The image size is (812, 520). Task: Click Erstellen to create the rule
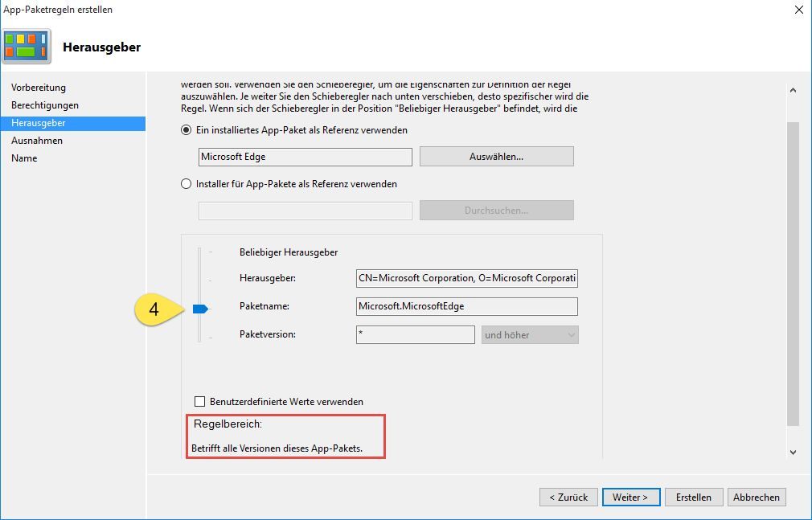point(693,497)
